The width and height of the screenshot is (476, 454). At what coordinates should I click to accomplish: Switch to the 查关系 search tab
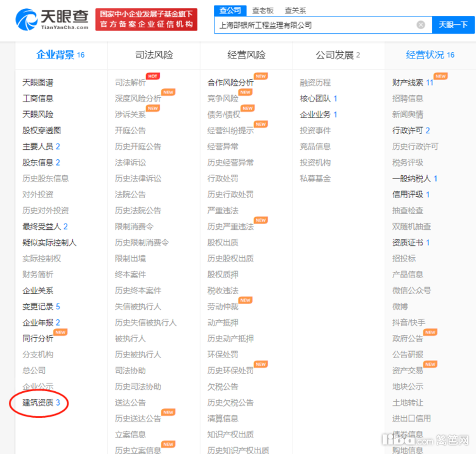[294, 10]
